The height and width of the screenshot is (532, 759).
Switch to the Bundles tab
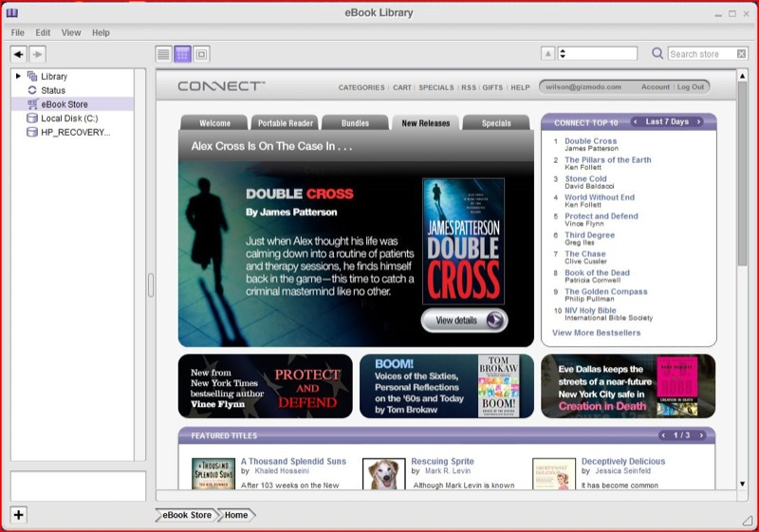(355, 123)
